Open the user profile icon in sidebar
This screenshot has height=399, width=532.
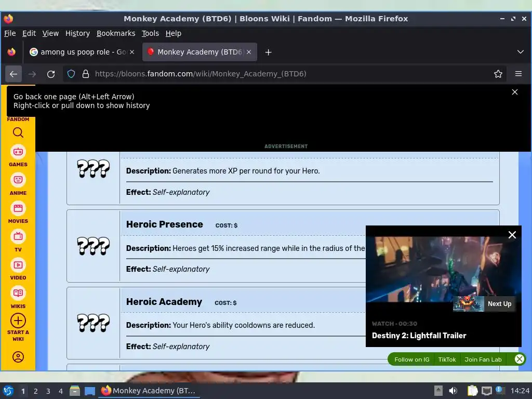click(18, 357)
